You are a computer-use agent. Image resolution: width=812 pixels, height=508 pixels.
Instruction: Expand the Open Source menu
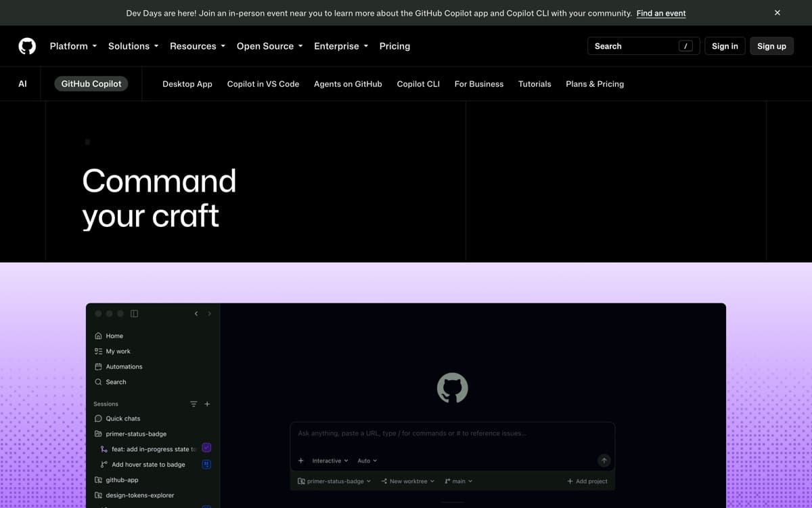pos(270,46)
